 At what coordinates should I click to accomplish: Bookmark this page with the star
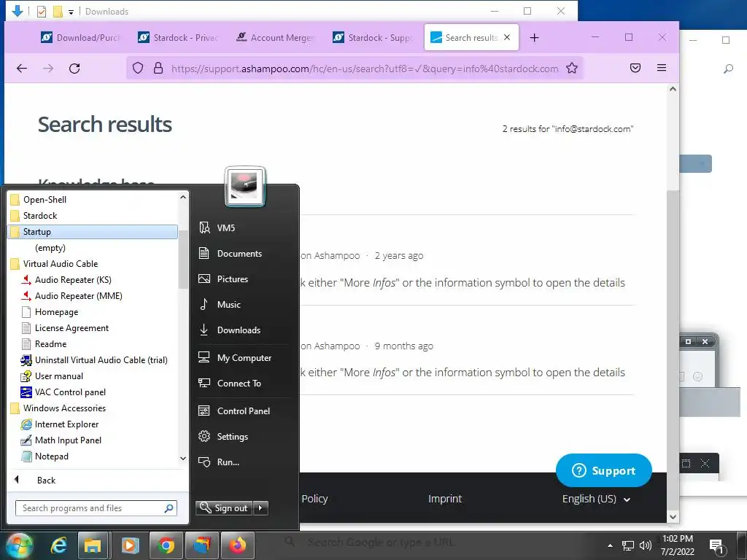pos(572,69)
